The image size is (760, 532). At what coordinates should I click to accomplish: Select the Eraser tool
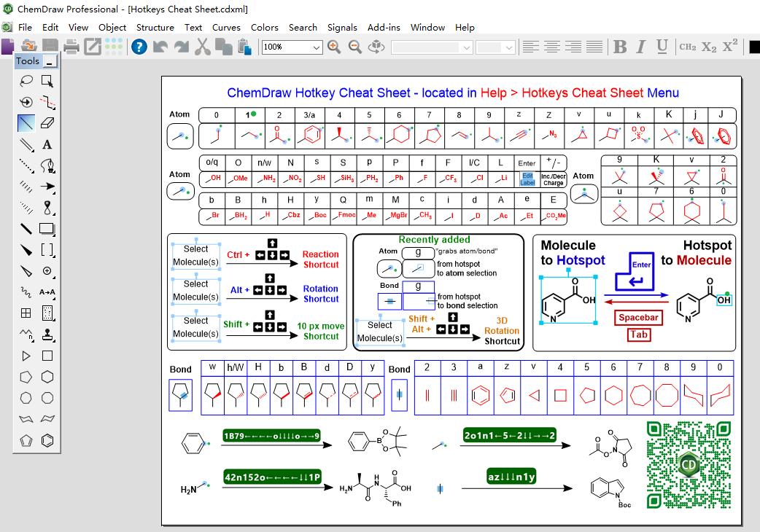click(x=47, y=123)
